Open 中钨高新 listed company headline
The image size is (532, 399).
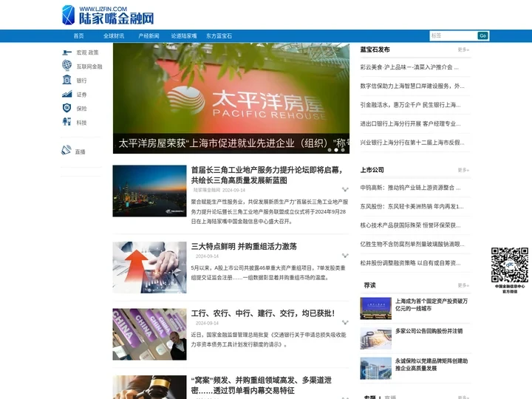[x=410, y=188]
